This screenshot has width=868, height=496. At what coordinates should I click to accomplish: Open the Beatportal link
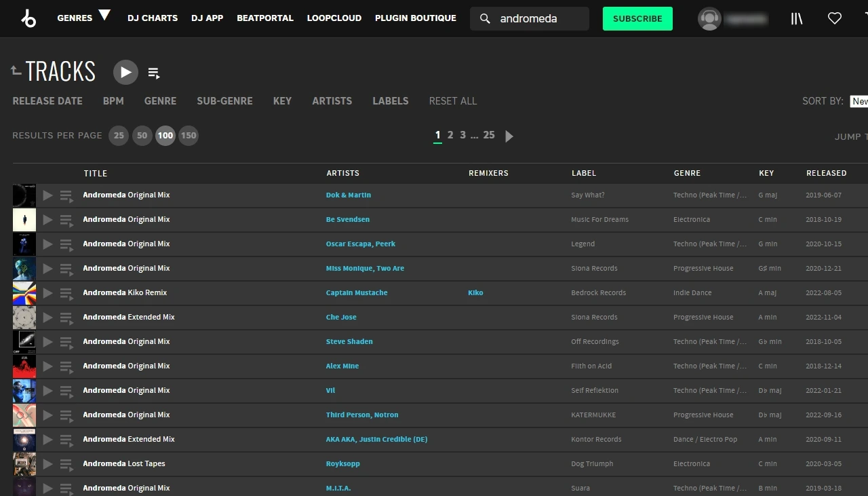(x=265, y=18)
